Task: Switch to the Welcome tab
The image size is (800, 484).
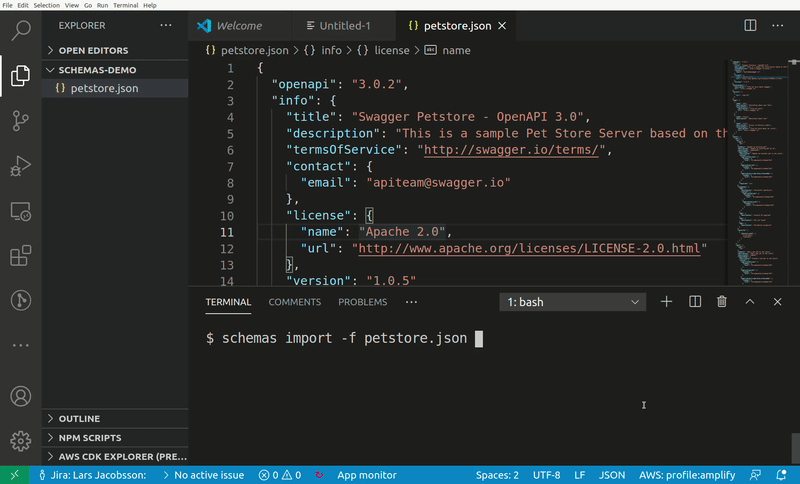Action: [x=240, y=26]
